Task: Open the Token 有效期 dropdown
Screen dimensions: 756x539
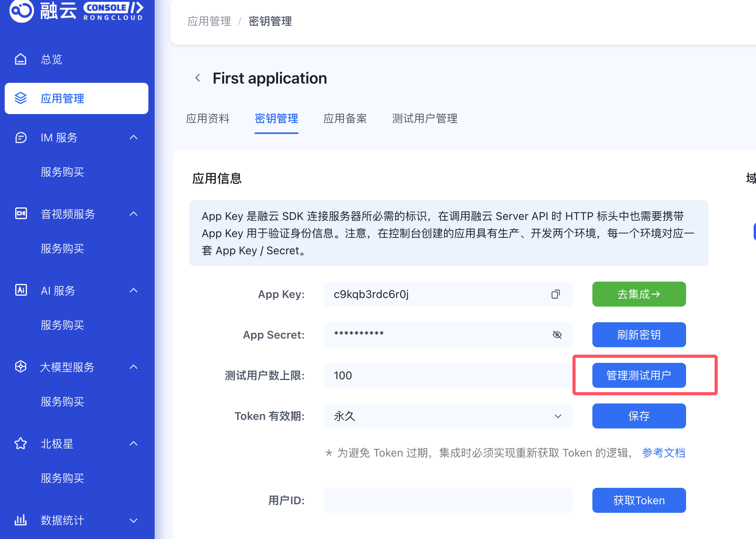Action: pyautogui.click(x=448, y=416)
